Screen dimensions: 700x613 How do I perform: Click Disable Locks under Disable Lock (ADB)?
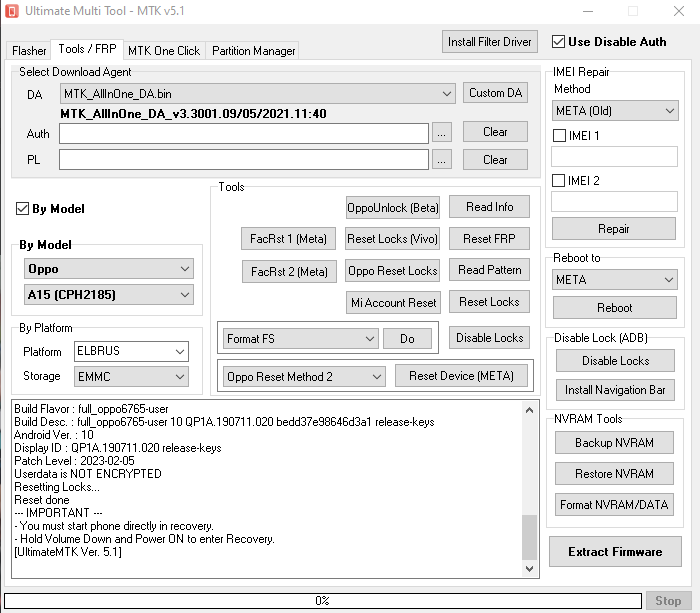coord(615,361)
